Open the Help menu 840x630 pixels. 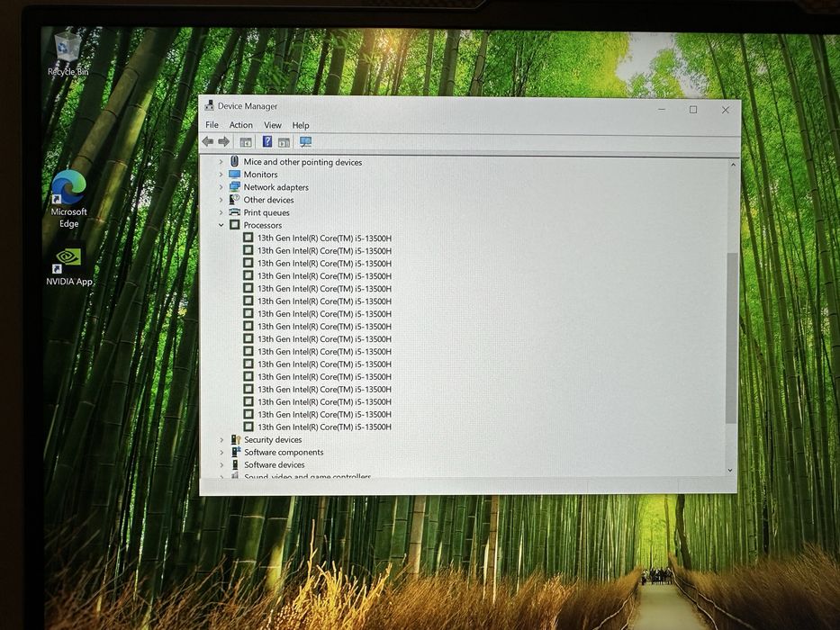click(x=301, y=125)
